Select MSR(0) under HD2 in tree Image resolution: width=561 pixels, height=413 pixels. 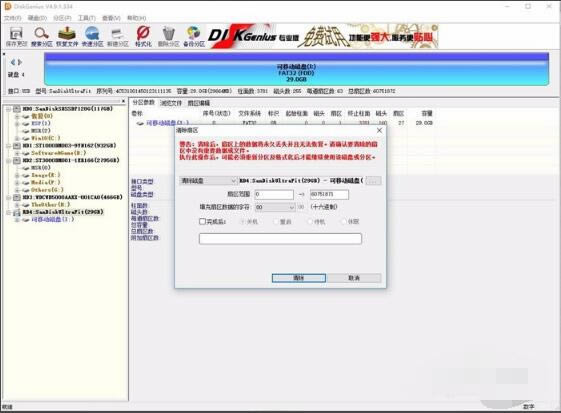[41, 168]
